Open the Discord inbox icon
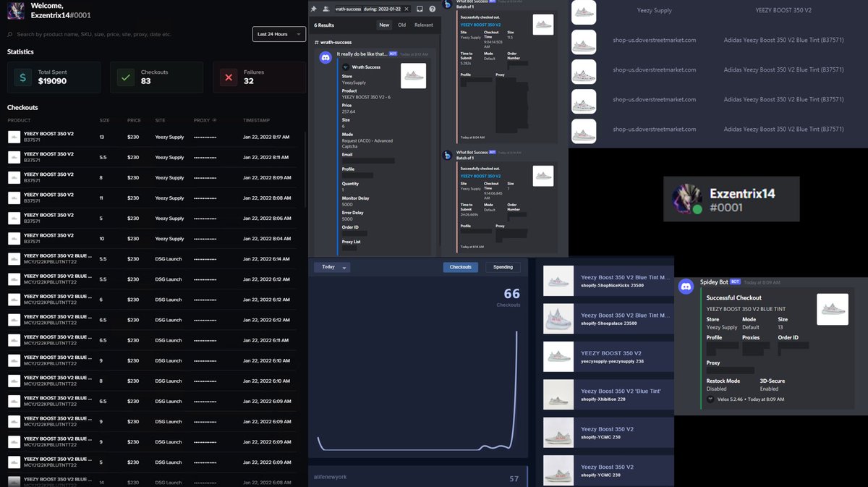 (x=420, y=9)
